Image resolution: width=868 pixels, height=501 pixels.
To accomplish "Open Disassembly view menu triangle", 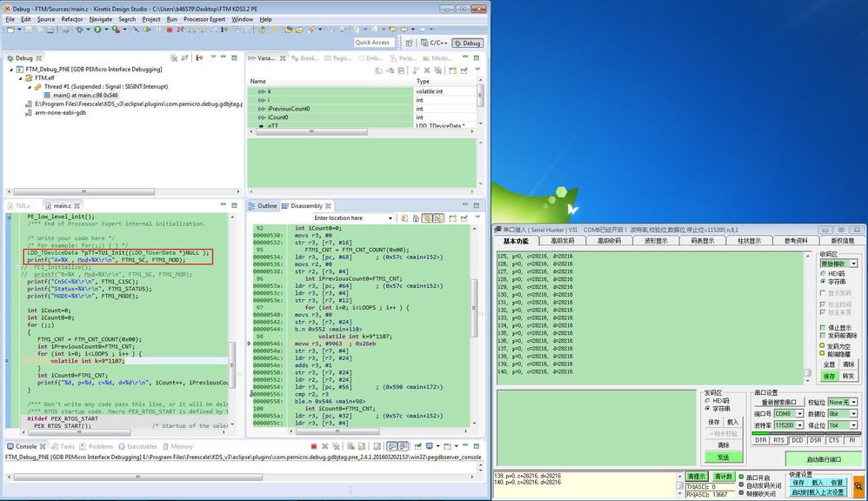I will coord(477,217).
